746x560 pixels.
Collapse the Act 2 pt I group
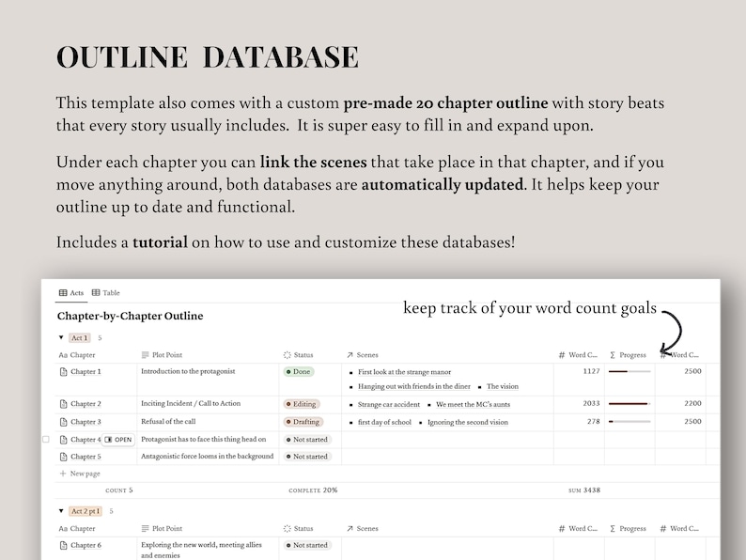[61, 511]
